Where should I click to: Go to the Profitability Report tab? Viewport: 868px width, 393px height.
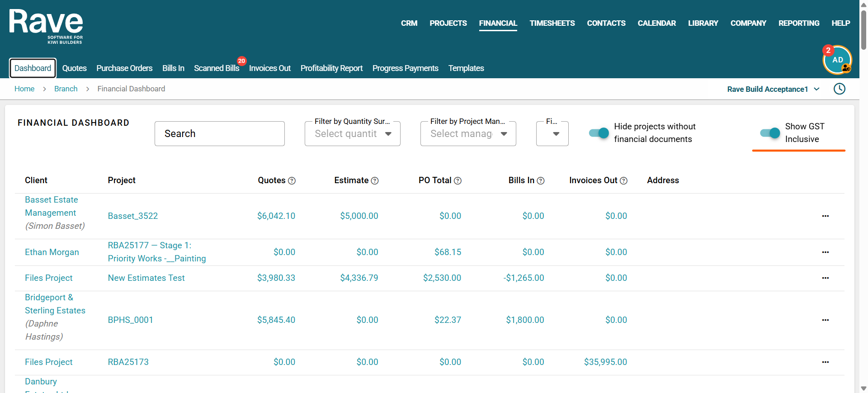click(x=331, y=68)
